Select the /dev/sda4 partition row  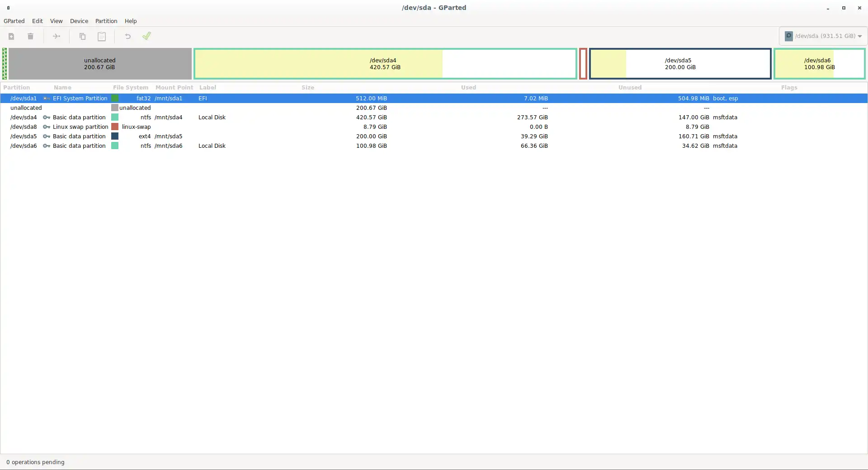tap(434, 117)
